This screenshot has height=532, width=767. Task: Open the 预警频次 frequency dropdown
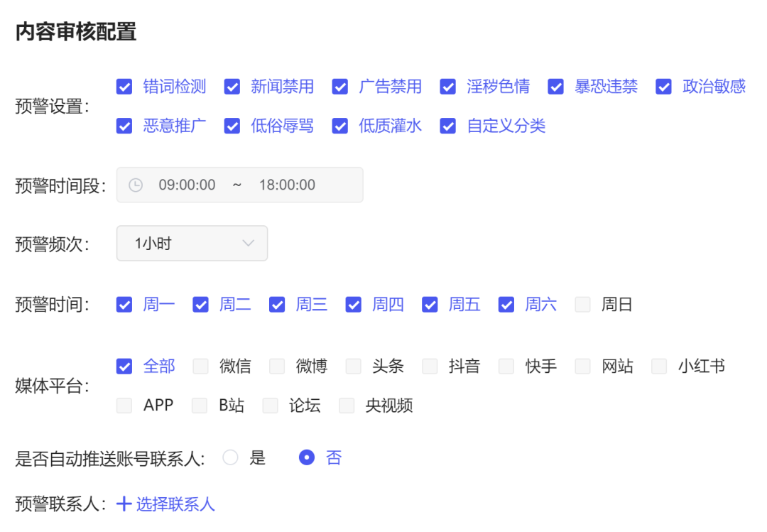click(192, 243)
